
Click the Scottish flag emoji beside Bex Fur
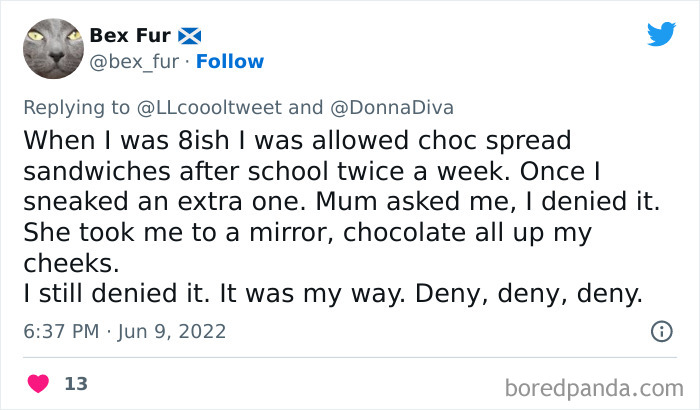pyautogui.click(x=190, y=36)
